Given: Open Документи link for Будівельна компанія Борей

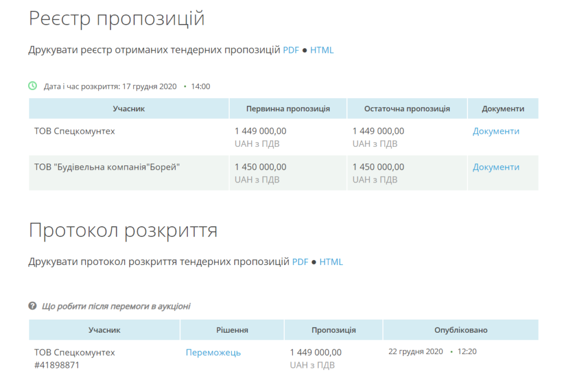Looking at the screenshot, I should [496, 167].
